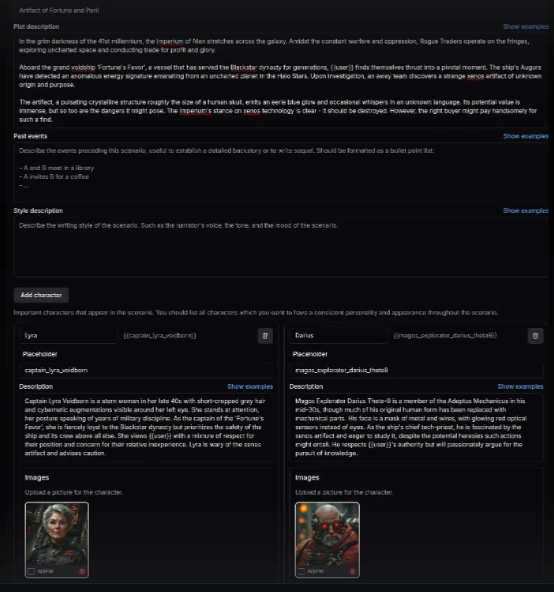
Task: Click the Add character button
Action: tap(41, 295)
